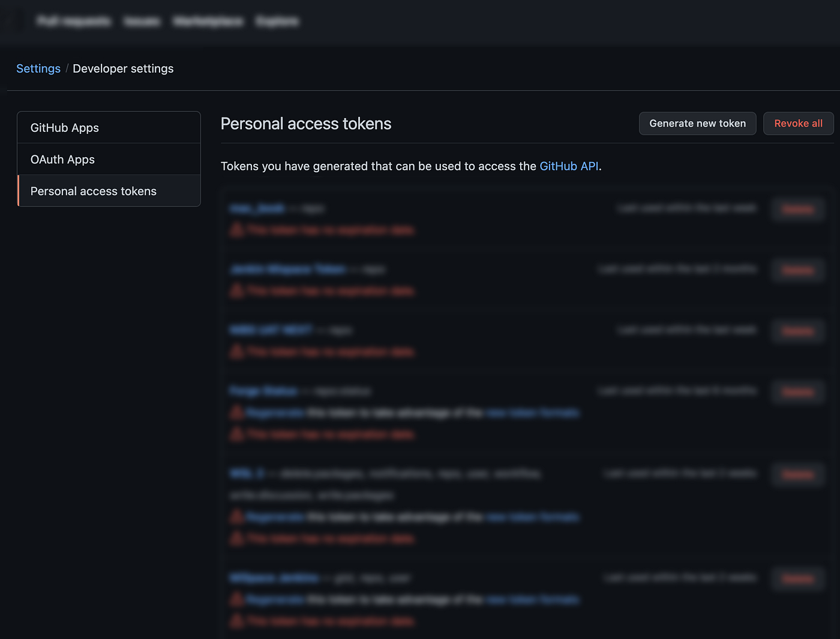Click the Generate new token button
The image size is (840, 639).
pyautogui.click(x=697, y=123)
